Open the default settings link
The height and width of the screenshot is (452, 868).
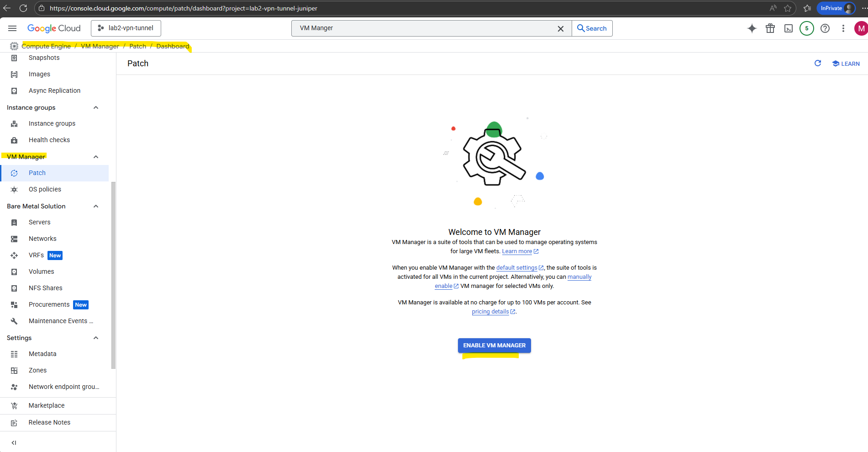click(x=520, y=268)
